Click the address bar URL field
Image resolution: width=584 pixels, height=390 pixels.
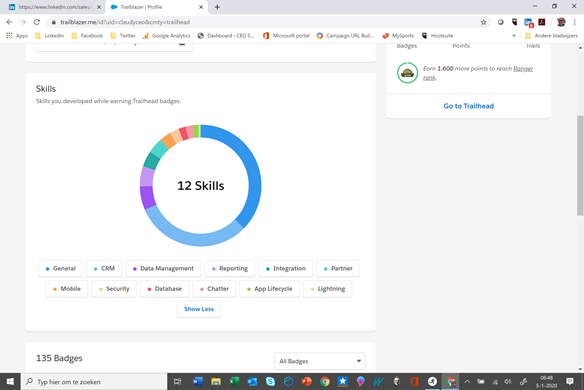point(268,22)
